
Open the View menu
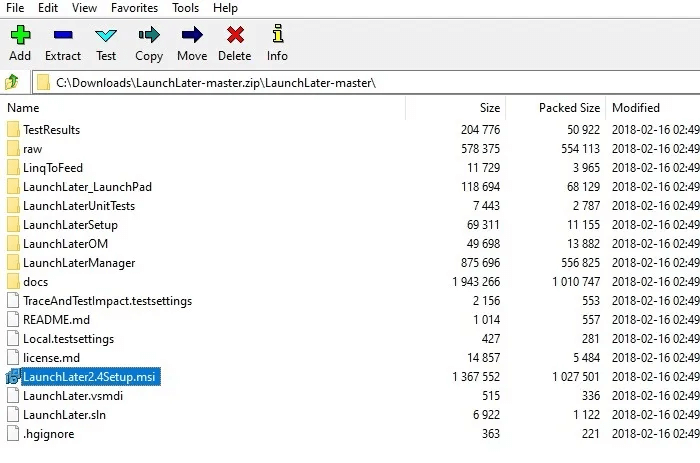pyautogui.click(x=84, y=8)
